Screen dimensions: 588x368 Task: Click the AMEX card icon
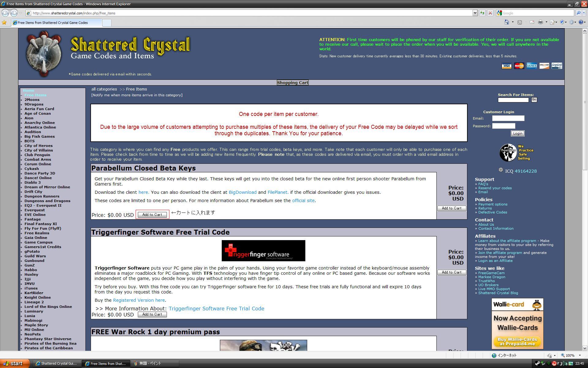point(532,66)
